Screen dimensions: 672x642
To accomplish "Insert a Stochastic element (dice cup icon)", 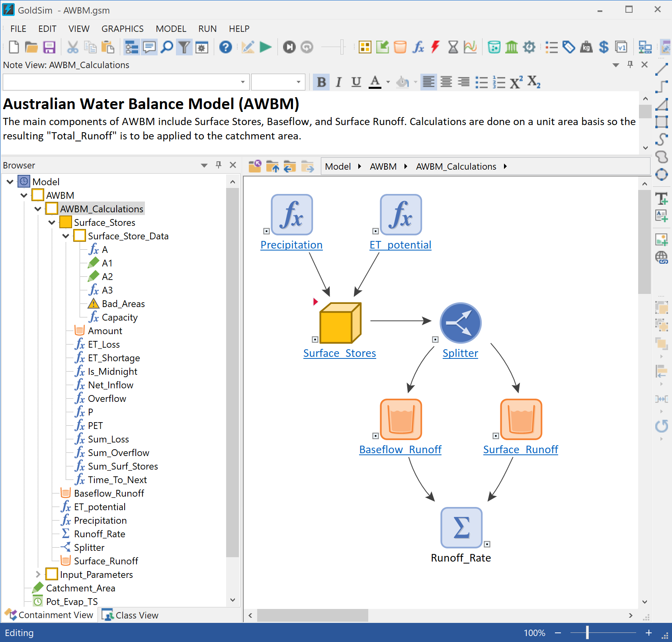I will (x=494, y=47).
